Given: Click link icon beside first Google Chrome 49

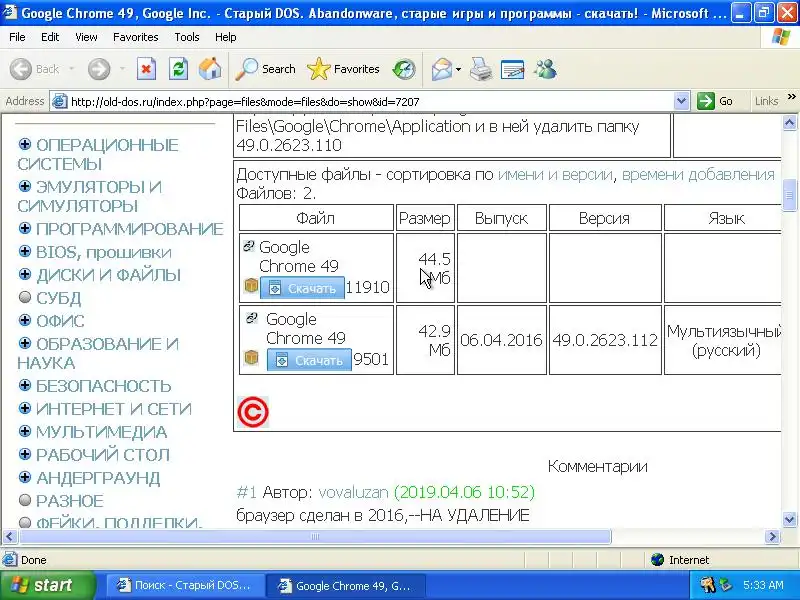Looking at the screenshot, I should [x=248, y=246].
